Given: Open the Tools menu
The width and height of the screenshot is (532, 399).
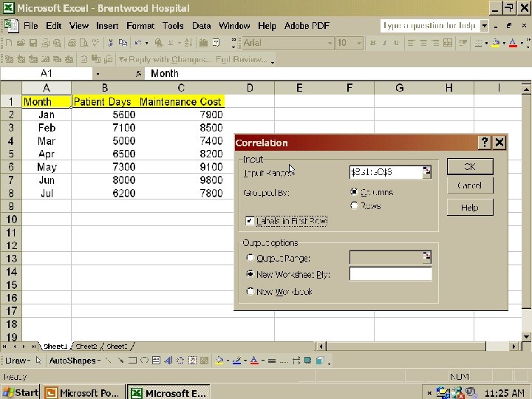Looking at the screenshot, I should tap(173, 26).
